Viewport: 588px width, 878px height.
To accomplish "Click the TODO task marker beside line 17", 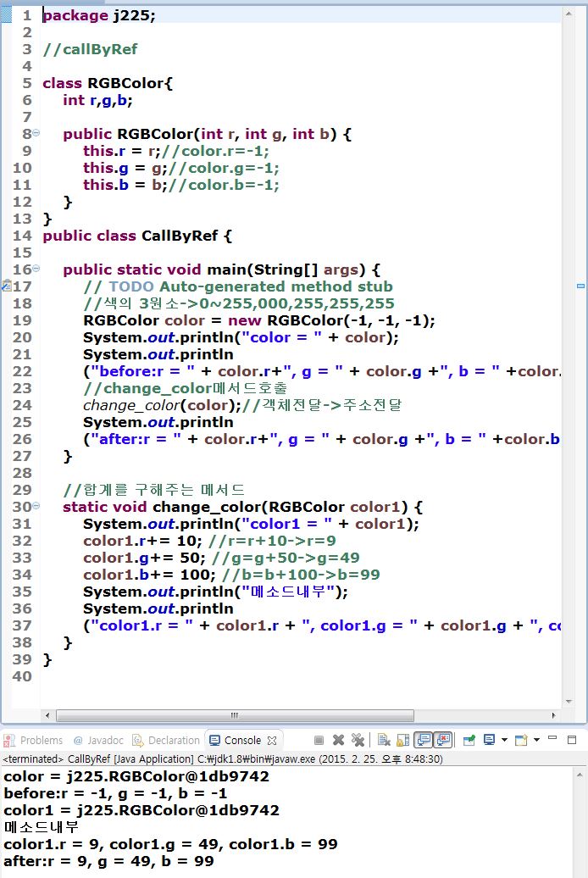I will [6, 286].
